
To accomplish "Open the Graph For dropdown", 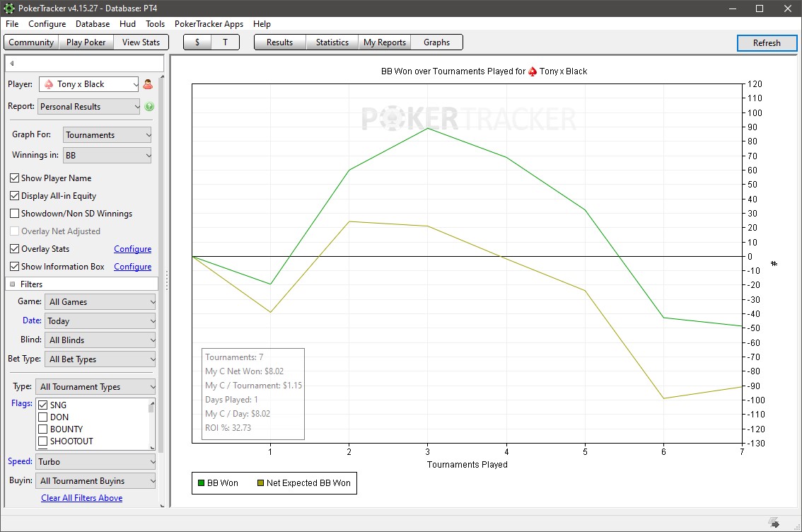I will tap(107, 135).
